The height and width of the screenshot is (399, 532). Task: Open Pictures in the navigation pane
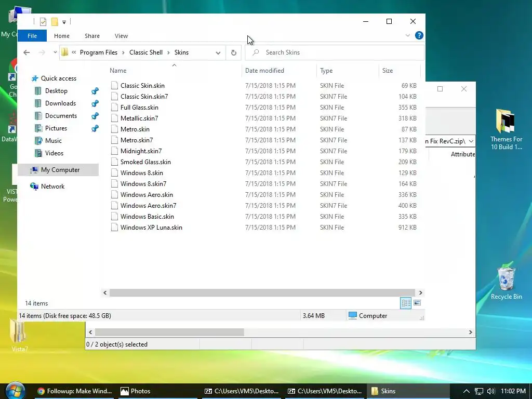[x=51, y=128]
